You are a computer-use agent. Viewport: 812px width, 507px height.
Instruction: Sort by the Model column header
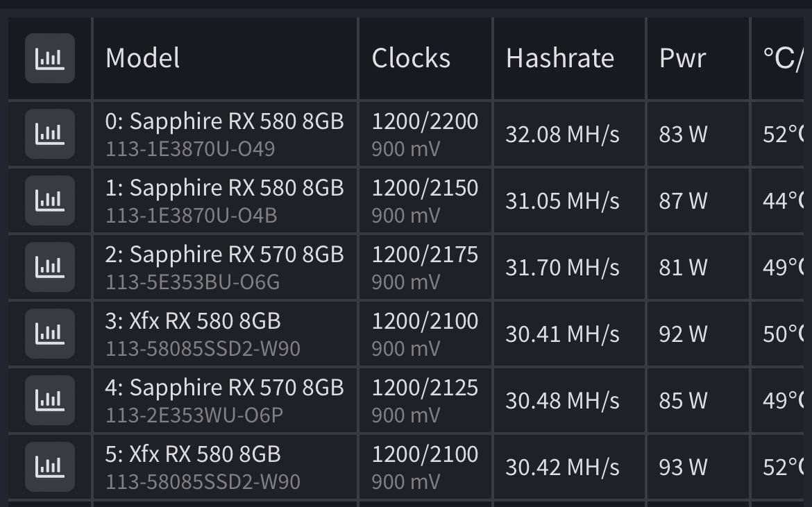(142, 58)
